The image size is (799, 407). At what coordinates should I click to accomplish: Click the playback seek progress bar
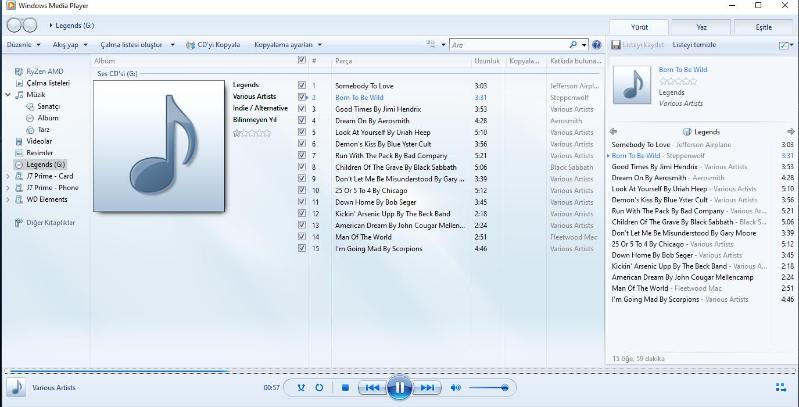coord(400,371)
